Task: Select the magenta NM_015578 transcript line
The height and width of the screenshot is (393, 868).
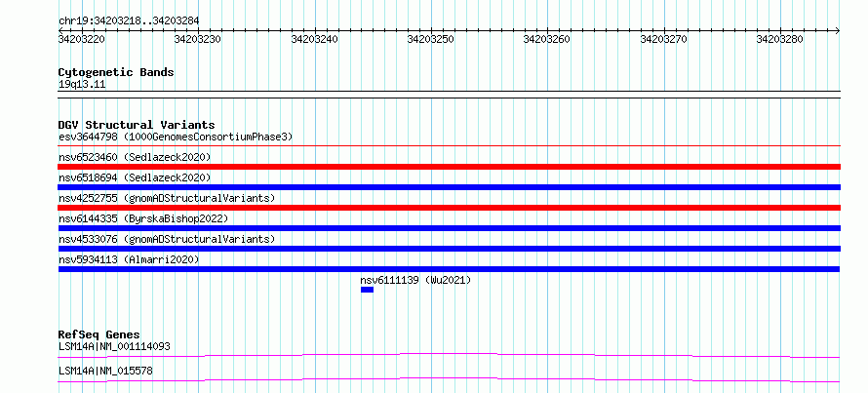Action: pyautogui.click(x=449, y=379)
